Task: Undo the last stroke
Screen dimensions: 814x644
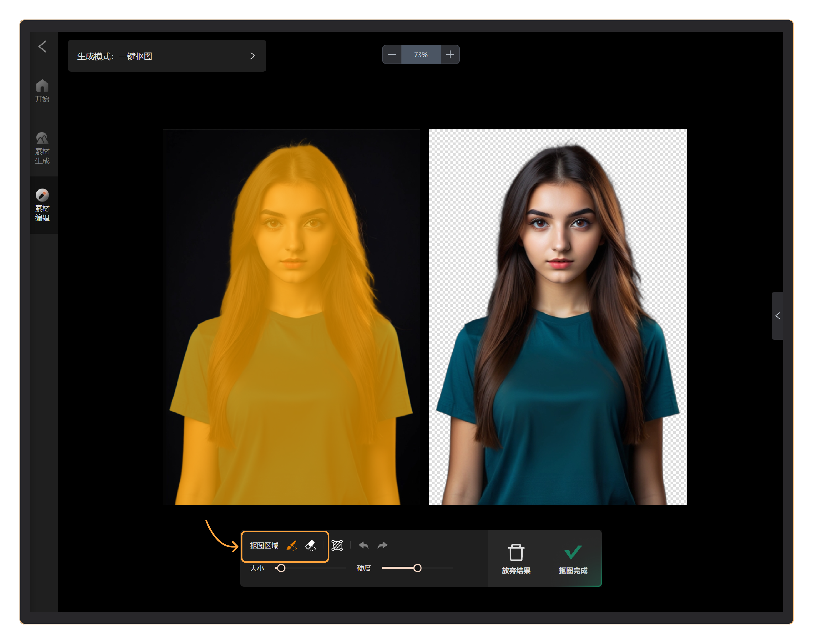Action: coord(364,545)
